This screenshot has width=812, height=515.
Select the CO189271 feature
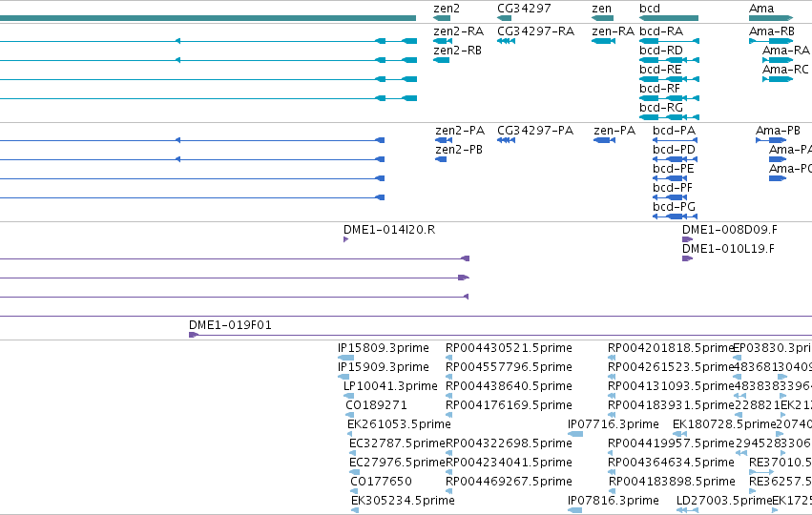coord(350,415)
